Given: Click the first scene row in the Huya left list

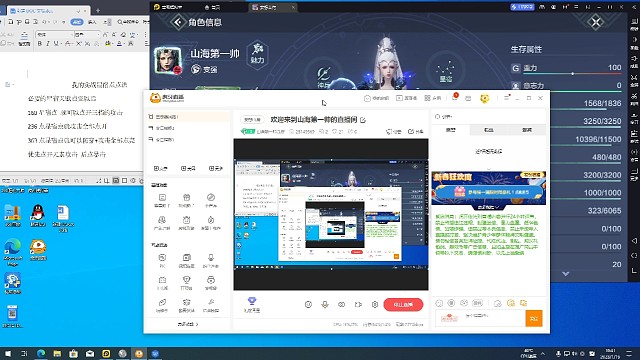Looking at the screenshot, I should (188, 117).
